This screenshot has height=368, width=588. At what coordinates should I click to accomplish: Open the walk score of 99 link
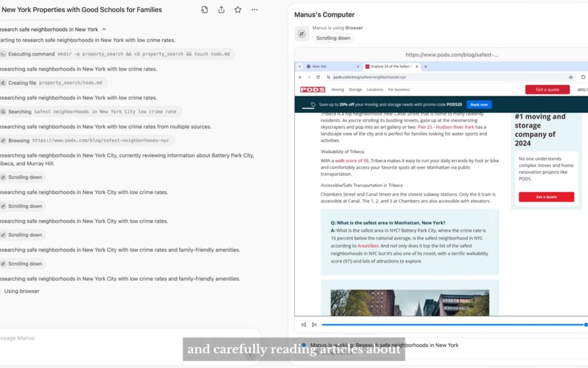click(352, 161)
